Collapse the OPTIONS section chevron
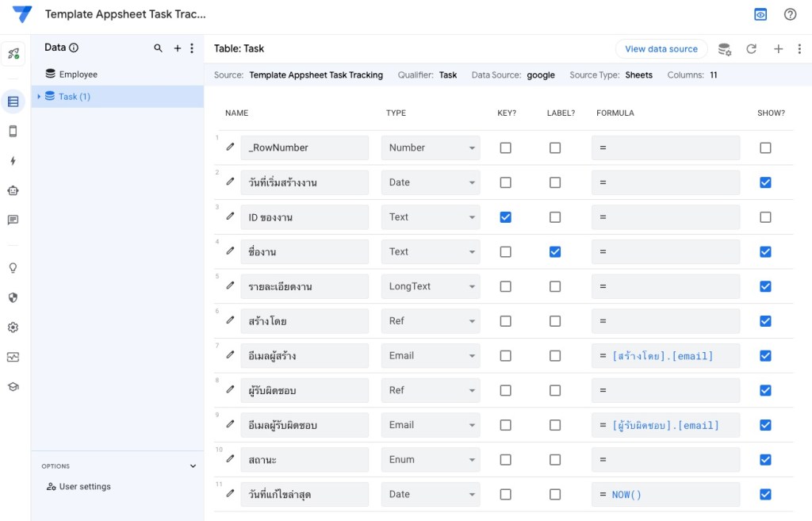Viewport: 812px width, 521px height. click(x=193, y=466)
